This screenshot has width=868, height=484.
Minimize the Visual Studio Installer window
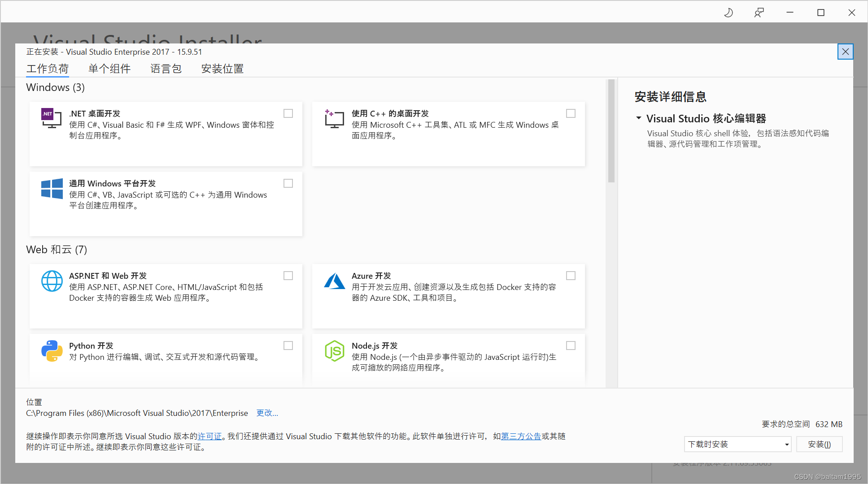point(790,13)
